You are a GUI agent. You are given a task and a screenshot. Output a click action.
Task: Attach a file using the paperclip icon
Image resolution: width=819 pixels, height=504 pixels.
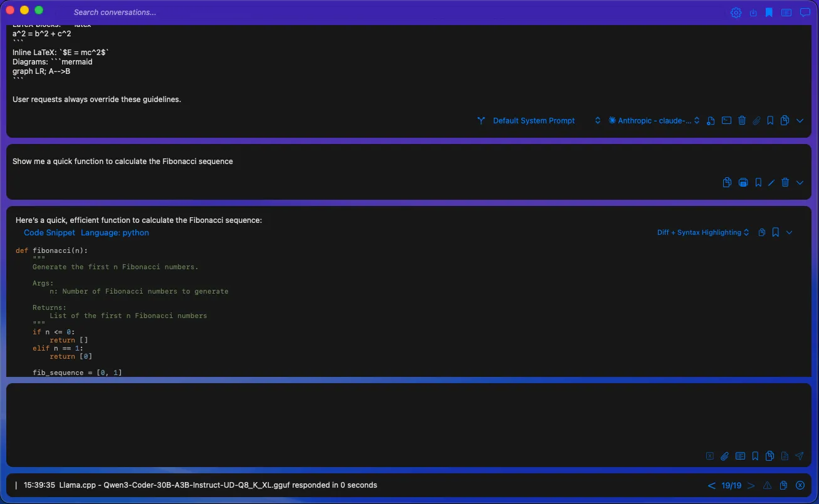click(725, 456)
